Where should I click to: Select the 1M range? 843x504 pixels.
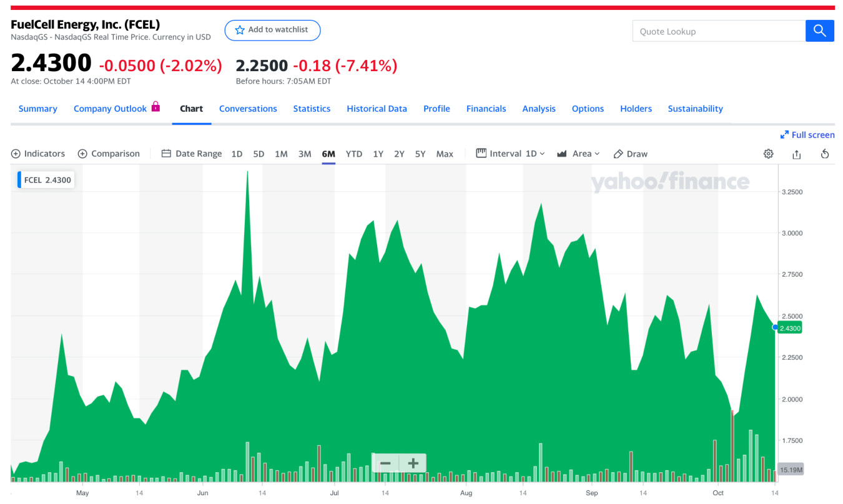click(x=281, y=154)
